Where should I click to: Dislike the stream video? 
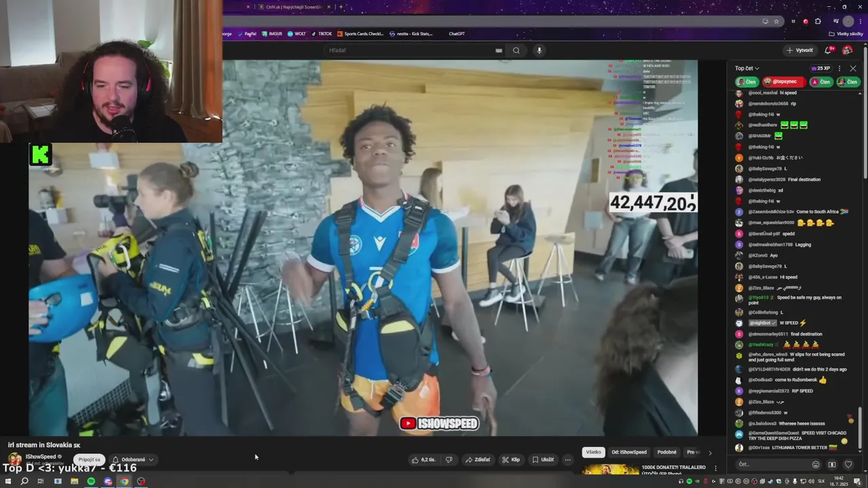(448, 460)
